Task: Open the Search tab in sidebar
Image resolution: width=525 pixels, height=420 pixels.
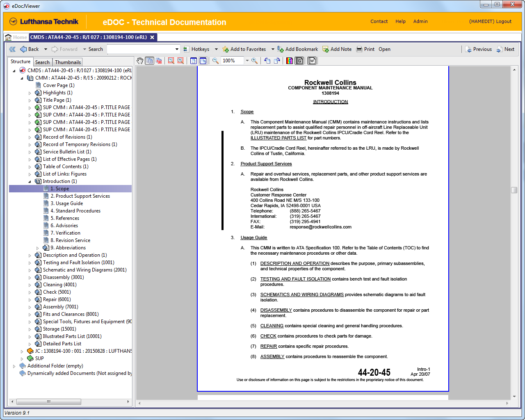Action: click(x=42, y=62)
